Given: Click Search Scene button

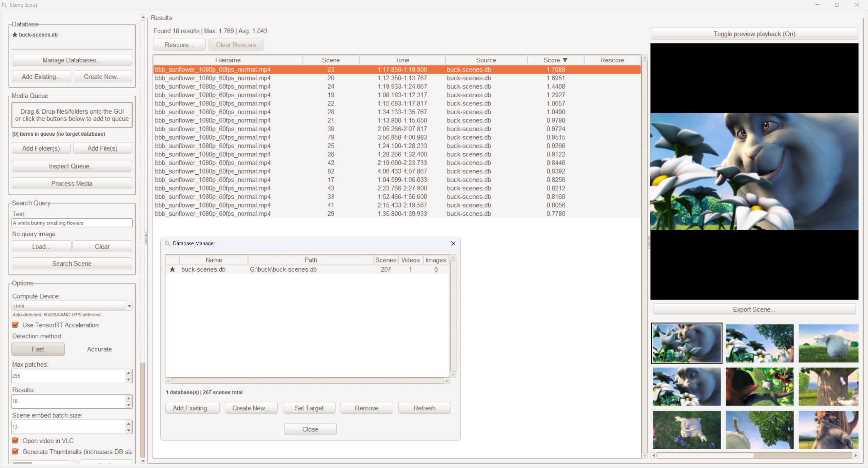Looking at the screenshot, I should tap(72, 264).
